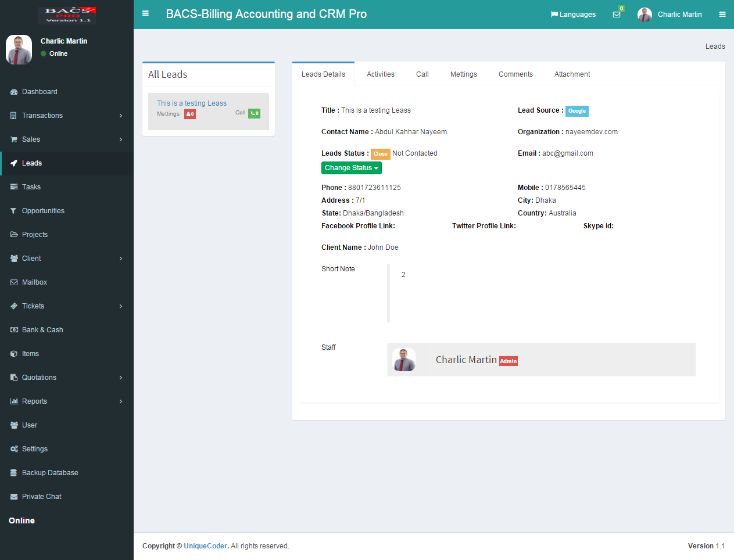The image size is (734, 560).
Task: Click the Sales cart icon
Action: pos(14,139)
